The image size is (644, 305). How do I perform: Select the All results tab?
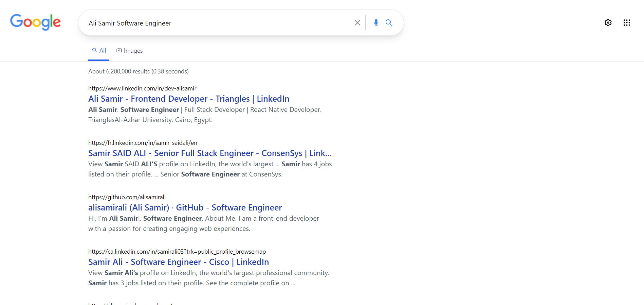click(99, 51)
